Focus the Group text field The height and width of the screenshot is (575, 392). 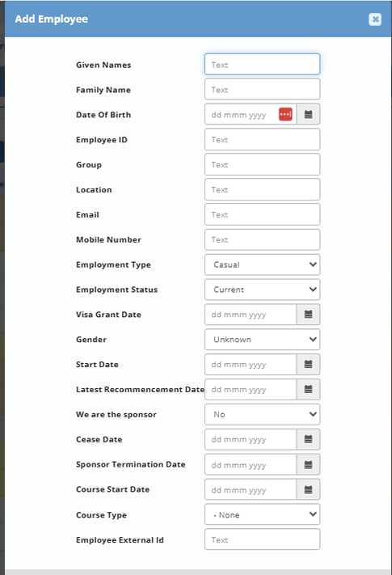point(263,164)
